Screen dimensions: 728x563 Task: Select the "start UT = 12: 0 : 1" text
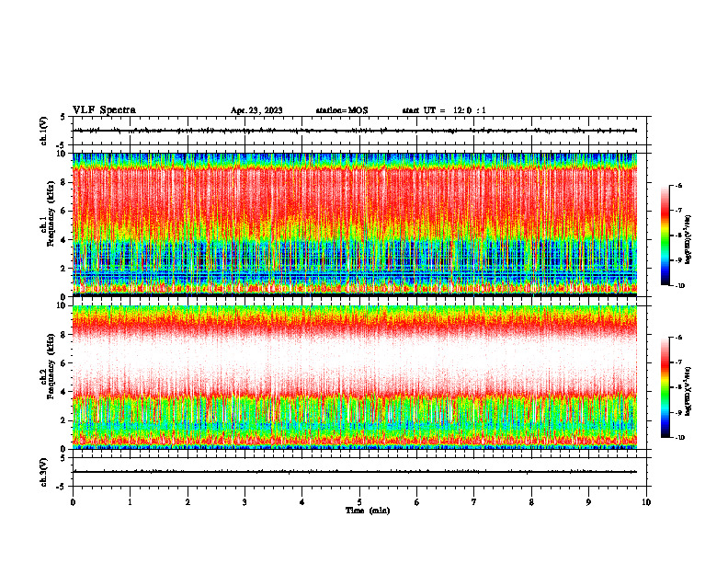pos(444,110)
